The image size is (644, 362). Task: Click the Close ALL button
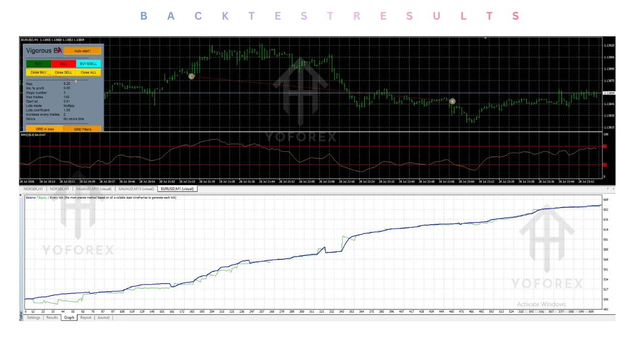coord(89,72)
